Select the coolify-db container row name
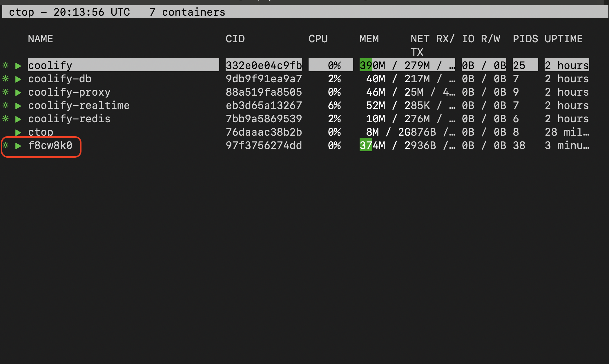Image resolution: width=609 pixels, height=364 pixels. [60, 79]
